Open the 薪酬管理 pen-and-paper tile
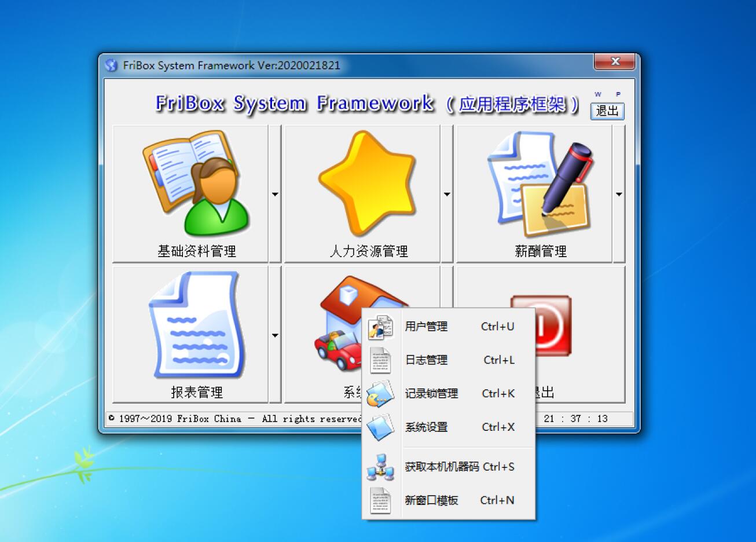The width and height of the screenshot is (756, 542). [534, 194]
